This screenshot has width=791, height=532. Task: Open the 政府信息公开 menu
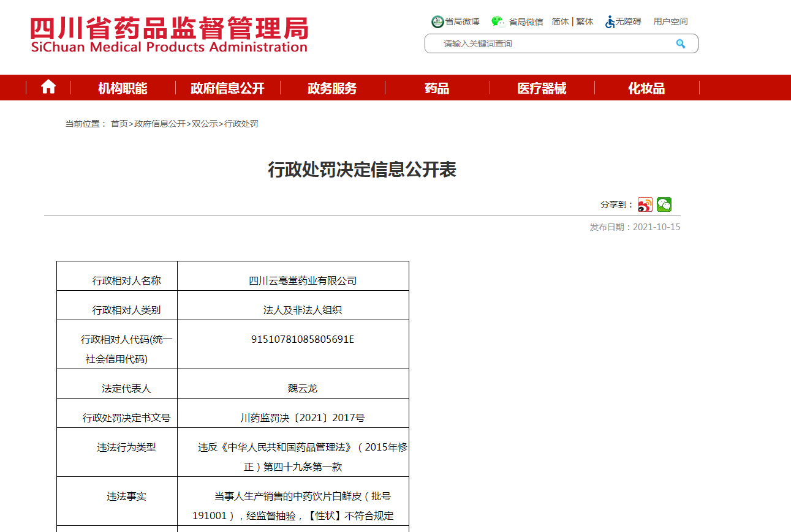[x=227, y=88]
